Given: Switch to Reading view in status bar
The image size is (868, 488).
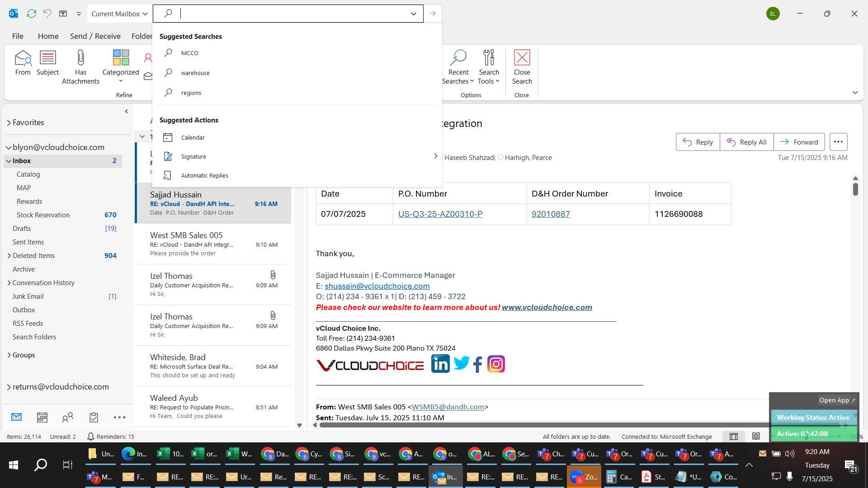Looking at the screenshot, I should 756,436.
